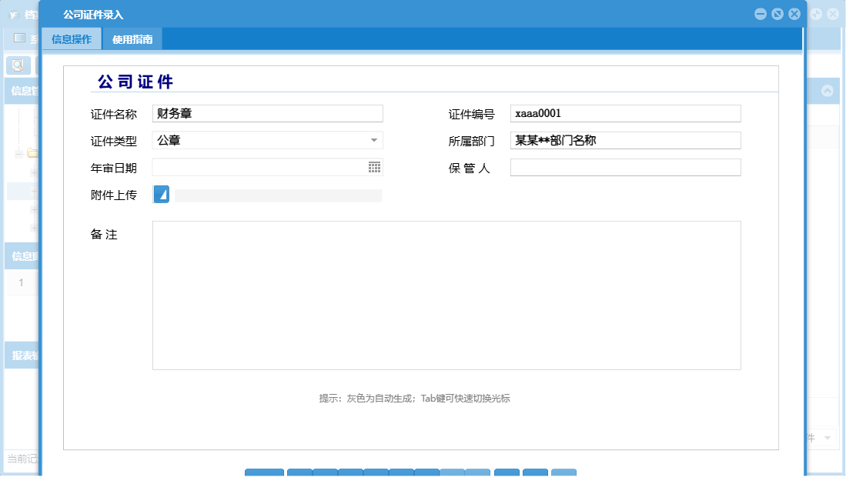Click the leftmost blue button below the form

click(264, 474)
